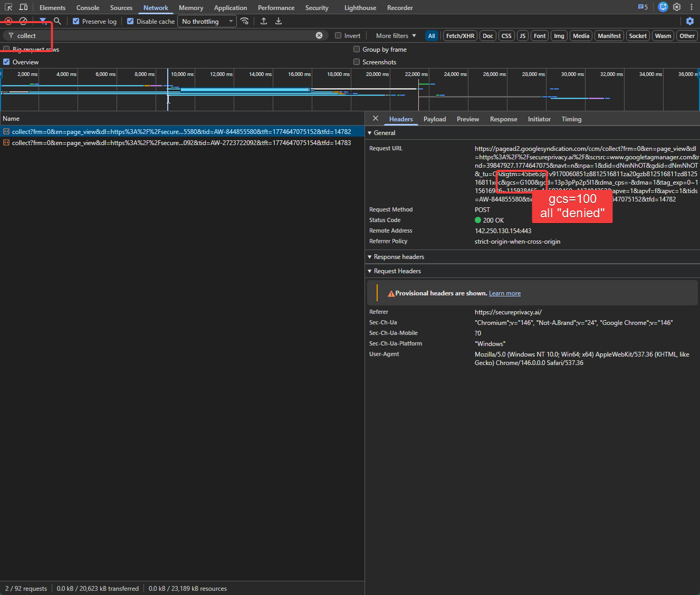The image size is (700, 595).
Task: Switch to the Payload tab
Action: (x=434, y=119)
